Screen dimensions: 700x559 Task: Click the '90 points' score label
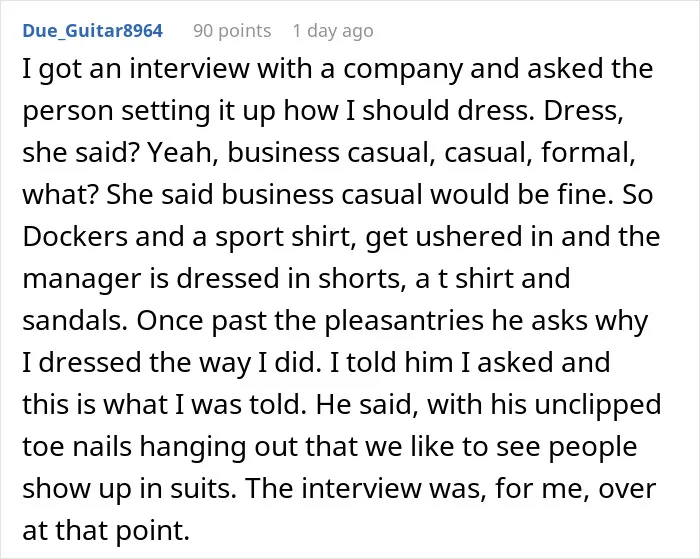click(x=232, y=31)
